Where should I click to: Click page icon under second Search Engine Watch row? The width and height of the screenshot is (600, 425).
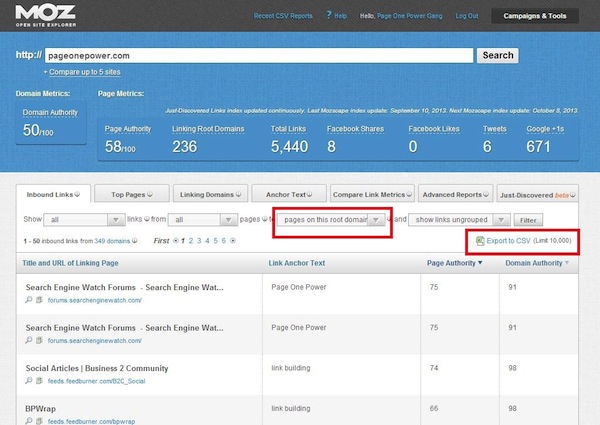point(39,340)
